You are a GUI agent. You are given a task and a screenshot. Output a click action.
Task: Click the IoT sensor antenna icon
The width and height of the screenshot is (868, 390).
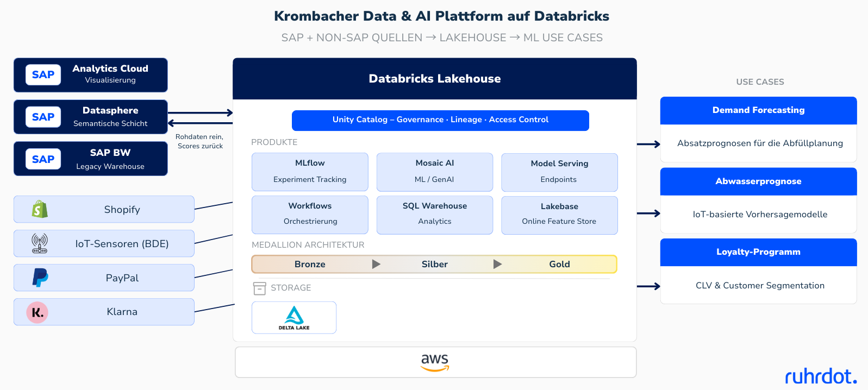[40, 243]
